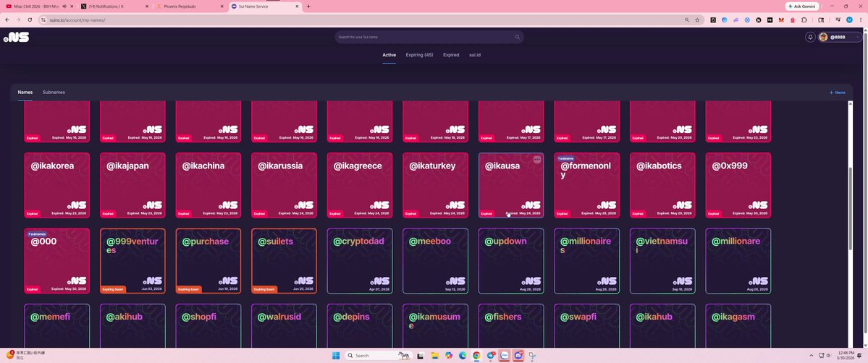Open Discord from the taskbar
This screenshot has width=868, height=363.
[x=518, y=355]
